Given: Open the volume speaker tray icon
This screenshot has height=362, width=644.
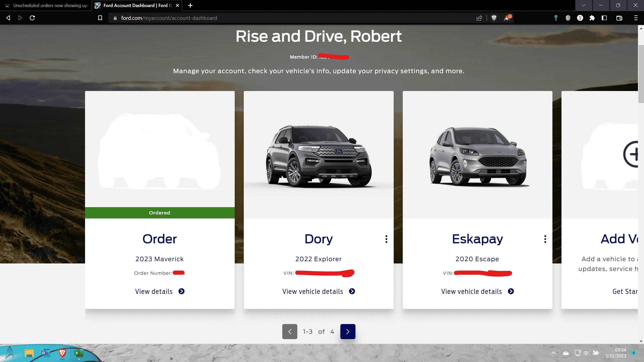Looking at the screenshot, I should click(x=586, y=353).
